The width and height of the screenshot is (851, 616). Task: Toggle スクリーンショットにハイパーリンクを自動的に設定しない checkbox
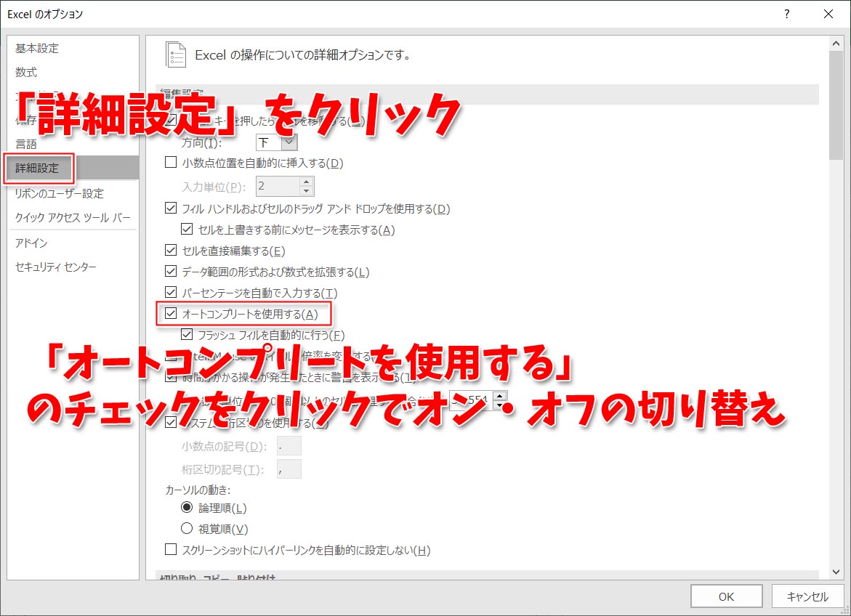pos(171,550)
